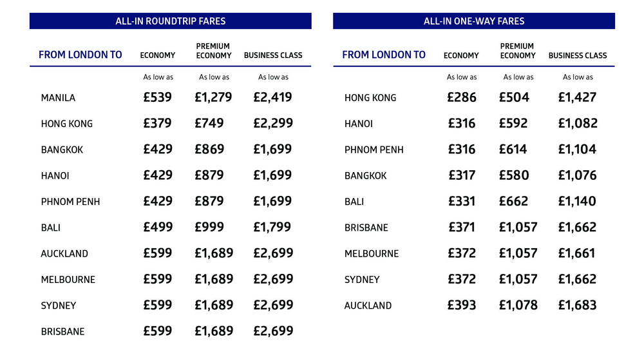Click Hong Kong one-way economy fare £286
The height and width of the screenshot is (359, 644).
(462, 97)
